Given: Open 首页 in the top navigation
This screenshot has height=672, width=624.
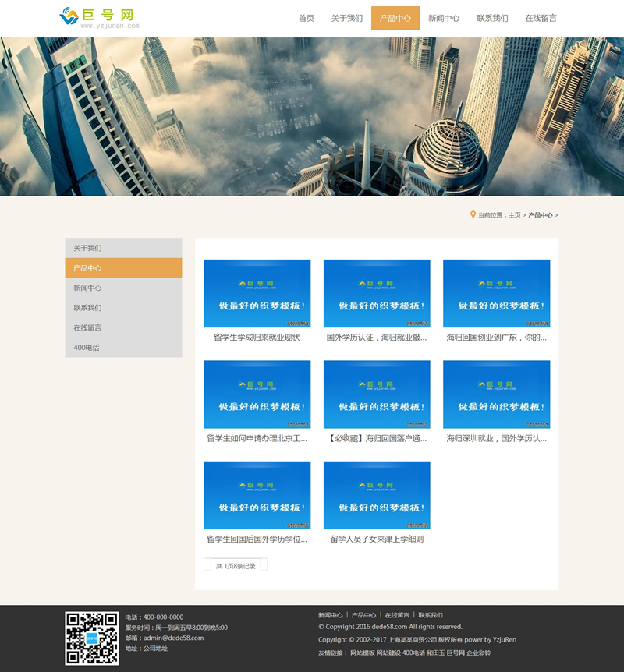Looking at the screenshot, I should pos(306,18).
